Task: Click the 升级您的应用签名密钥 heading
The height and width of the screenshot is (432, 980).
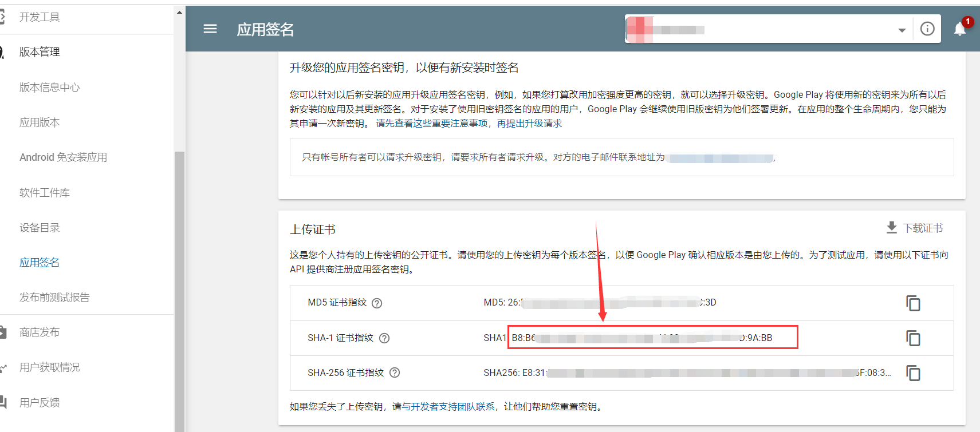Action: tap(404, 68)
